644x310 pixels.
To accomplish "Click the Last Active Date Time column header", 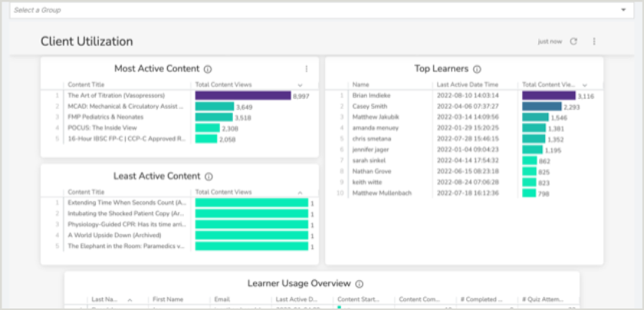I will [468, 84].
